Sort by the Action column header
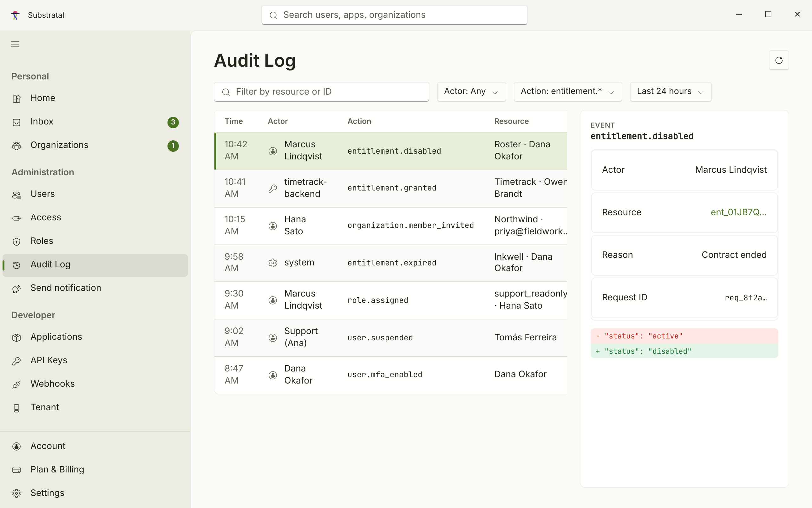 coord(359,121)
